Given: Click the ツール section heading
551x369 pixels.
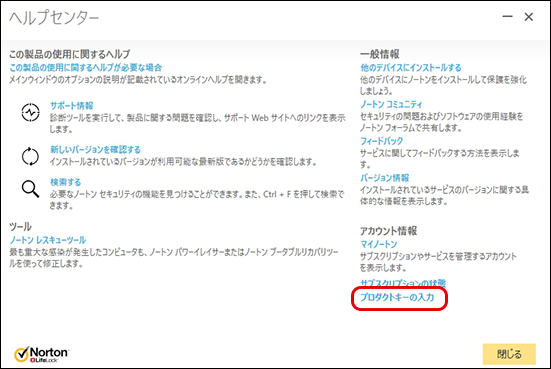Looking at the screenshot, I should tap(20, 227).
